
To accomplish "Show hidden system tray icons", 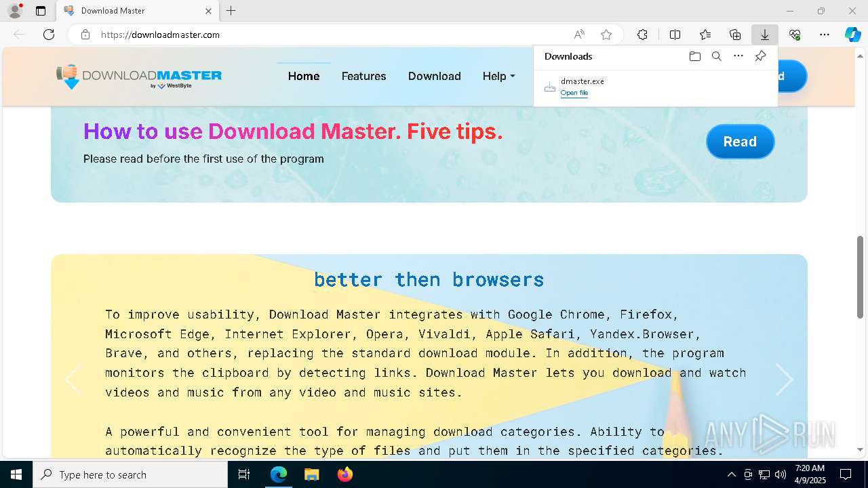I will (731, 474).
